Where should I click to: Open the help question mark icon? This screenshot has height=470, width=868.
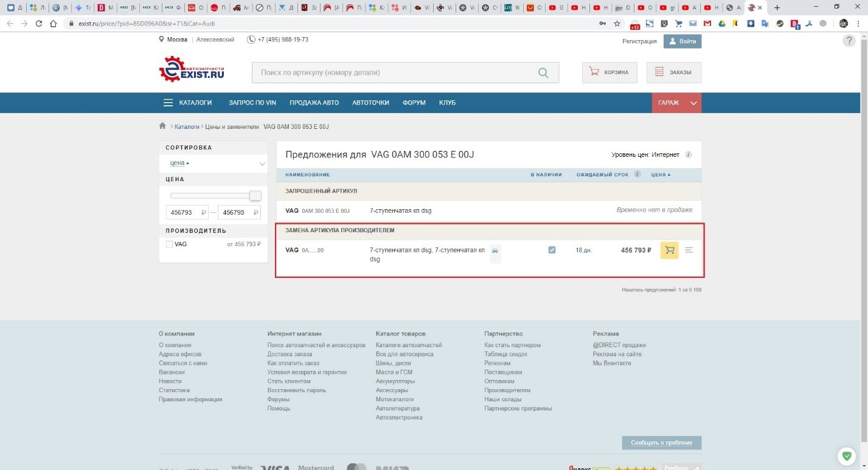[849, 41]
